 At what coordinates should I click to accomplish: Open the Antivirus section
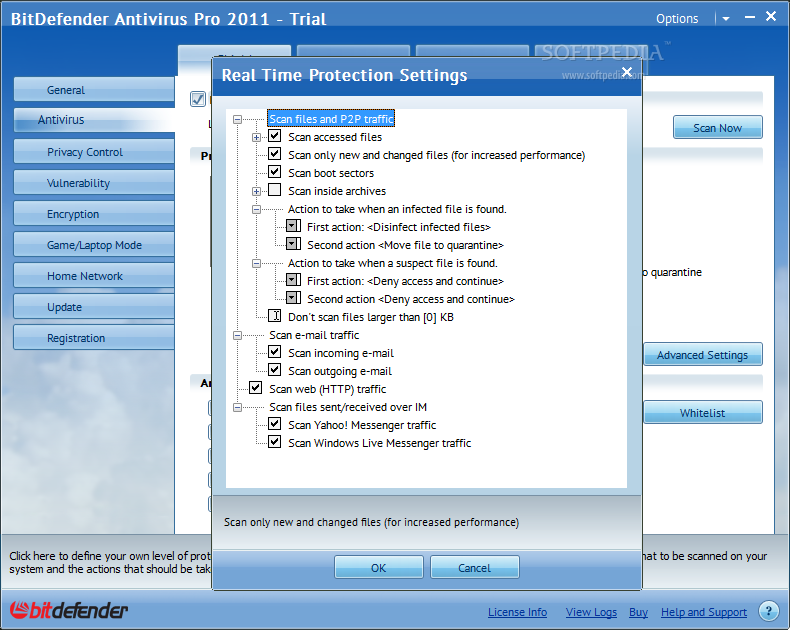click(x=94, y=120)
